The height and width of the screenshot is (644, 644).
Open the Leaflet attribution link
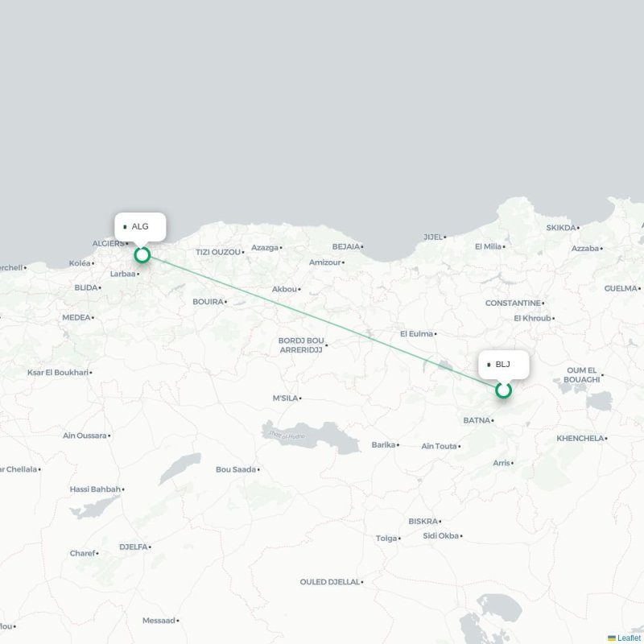630,638
